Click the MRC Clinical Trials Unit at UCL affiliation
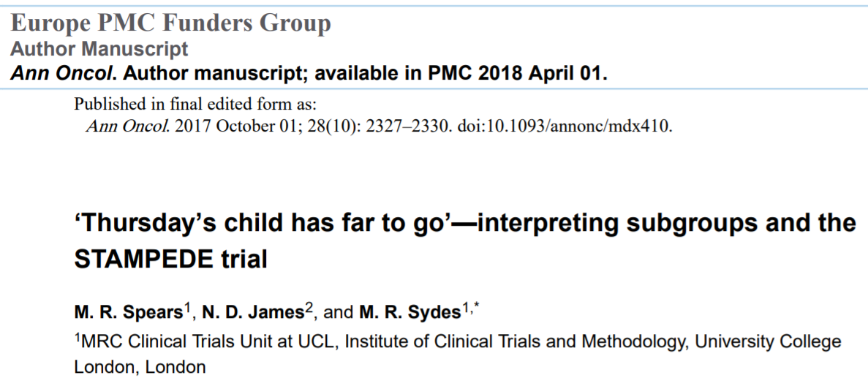 pos(206,341)
